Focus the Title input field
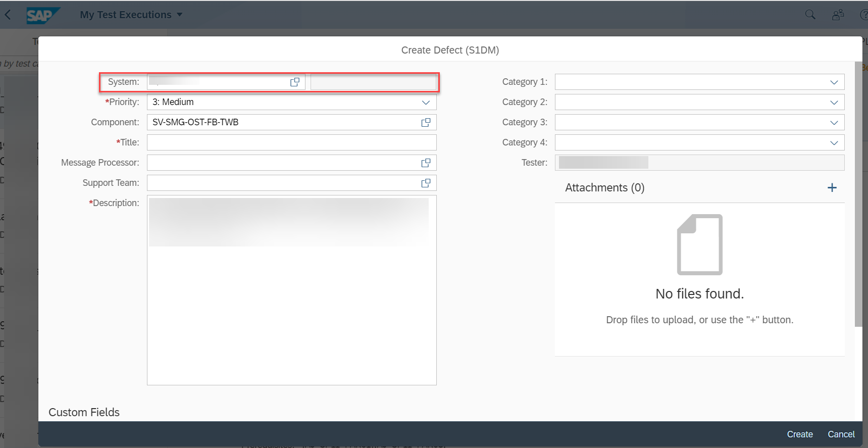This screenshot has width=868, height=448. 292,142
